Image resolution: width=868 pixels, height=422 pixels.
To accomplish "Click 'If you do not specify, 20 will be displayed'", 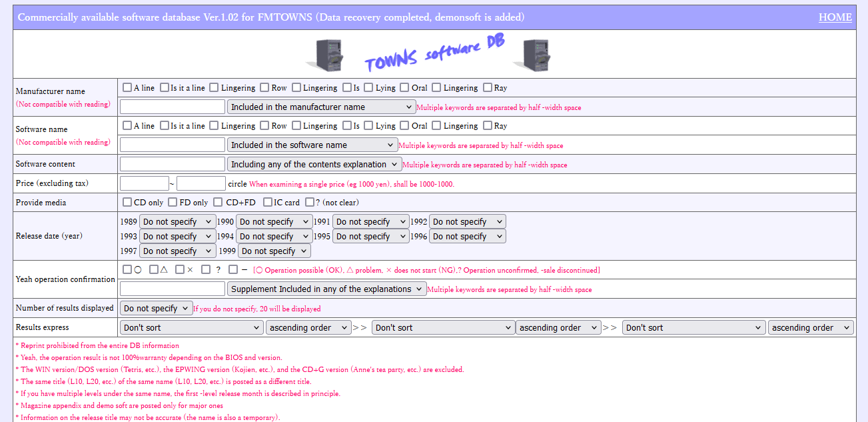I will 257,309.
